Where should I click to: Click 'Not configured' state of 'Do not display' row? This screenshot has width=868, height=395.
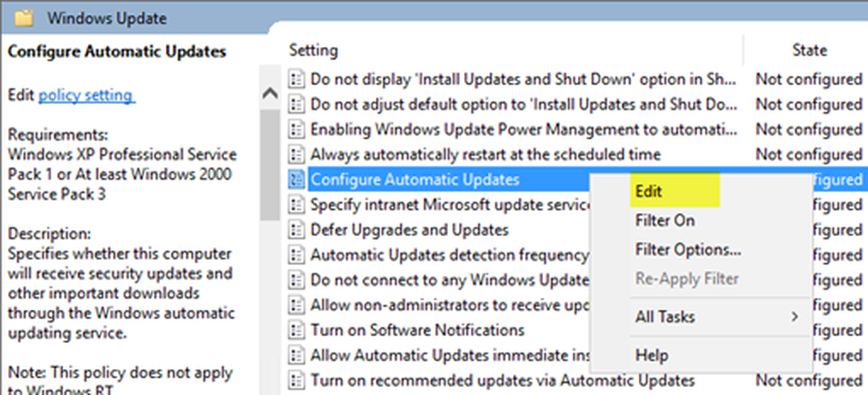pyautogui.click(x=809, y=79)
